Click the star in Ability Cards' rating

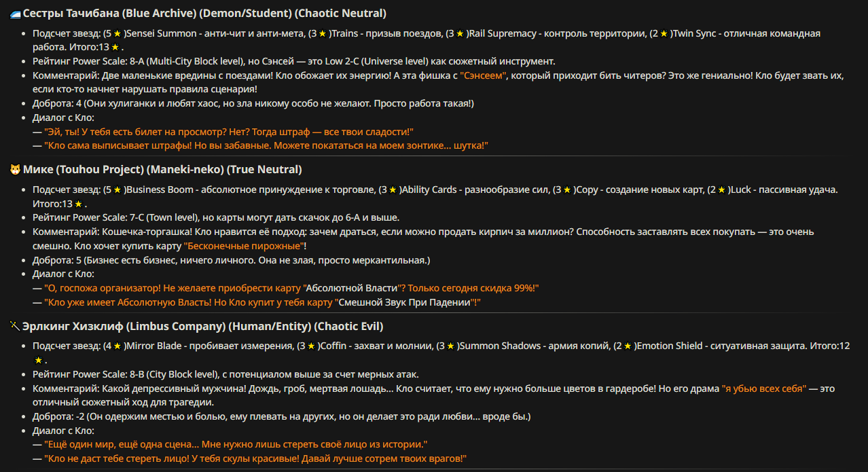coord(393,190)
